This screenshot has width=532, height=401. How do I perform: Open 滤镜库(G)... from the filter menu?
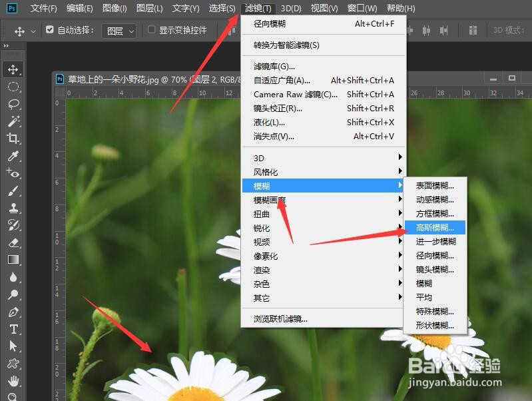click(324, 66)
